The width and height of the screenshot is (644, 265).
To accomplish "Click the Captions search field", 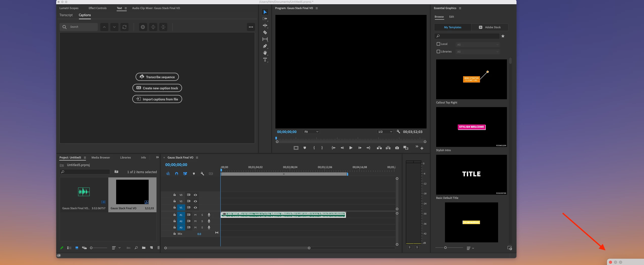I will [x=79, y=27].
